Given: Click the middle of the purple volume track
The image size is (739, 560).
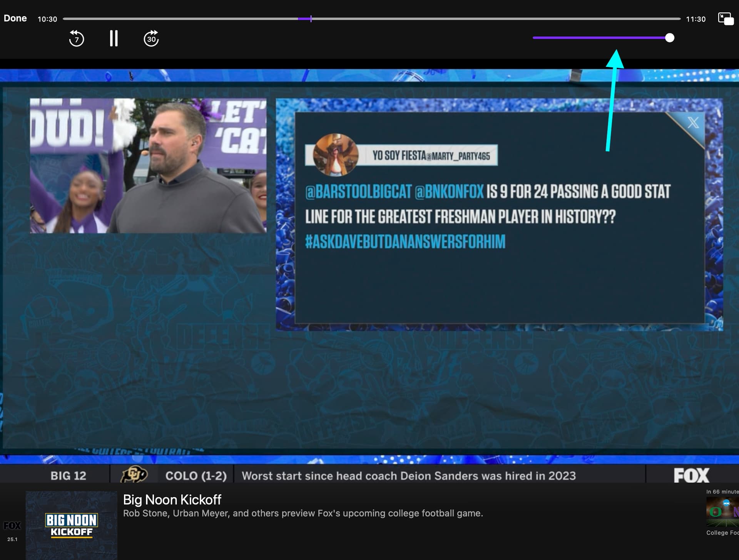Looking at the screenshot, I should 600,38.
